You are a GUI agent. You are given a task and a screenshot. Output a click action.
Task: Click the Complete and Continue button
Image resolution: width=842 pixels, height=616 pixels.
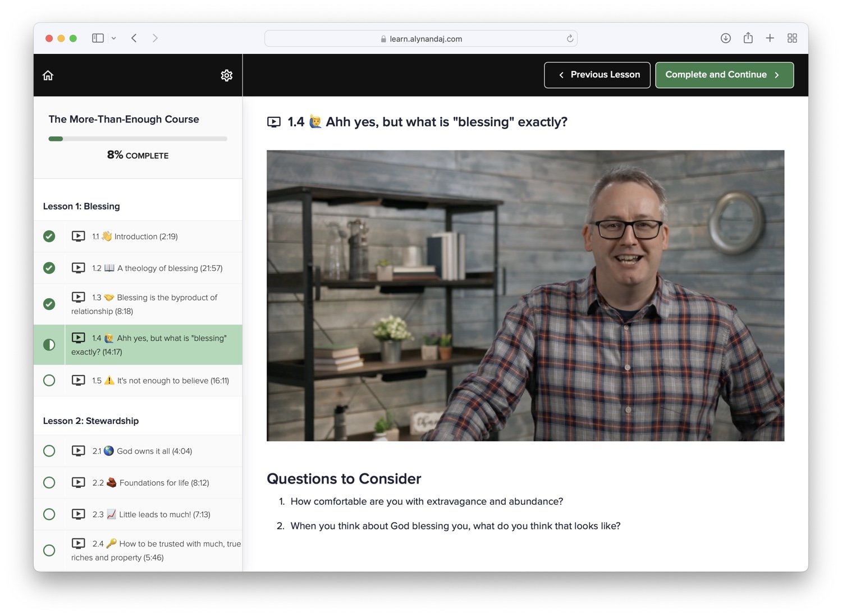pyautogui.click(x=725, y=75)
